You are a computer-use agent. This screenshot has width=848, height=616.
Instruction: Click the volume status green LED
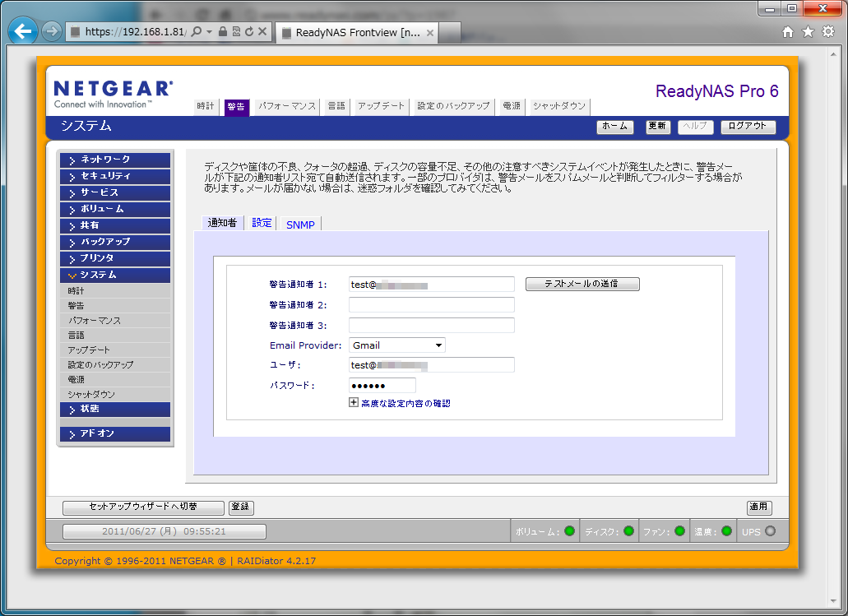(x=569, y=531)
